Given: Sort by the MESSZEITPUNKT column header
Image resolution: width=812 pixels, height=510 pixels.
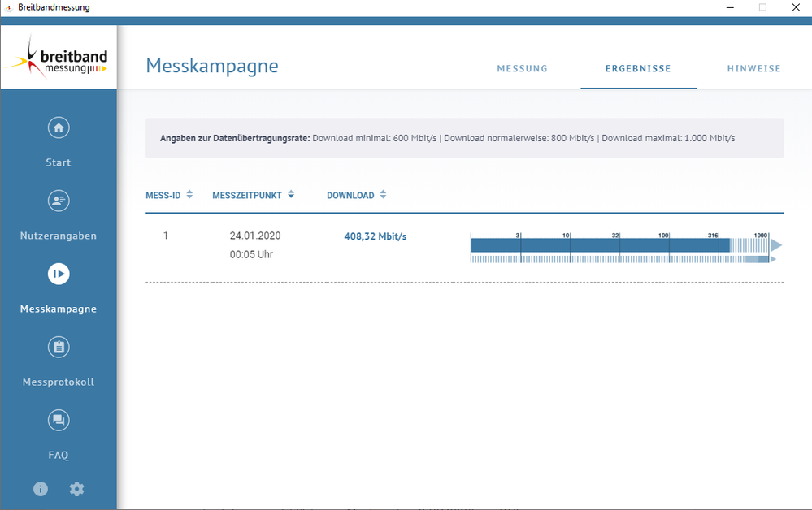Looking at the screenshot, I should coord(247,196).
